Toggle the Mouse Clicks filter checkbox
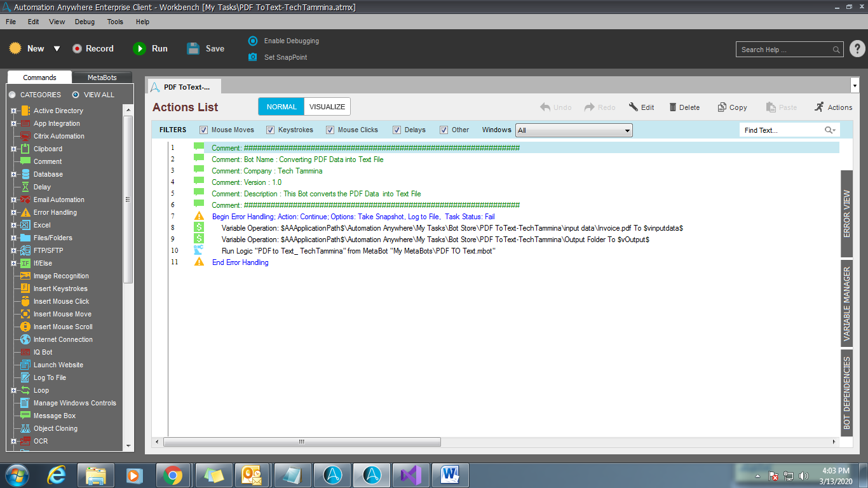The height and width of the screenshot is (488, 868). 330,130
